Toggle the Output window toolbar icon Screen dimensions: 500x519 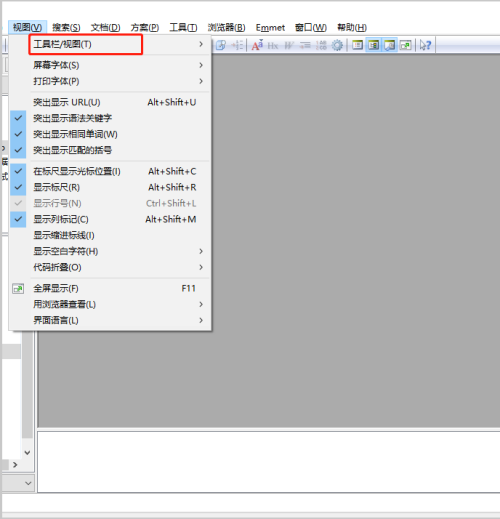pyautogui.click(x=389, y=45)
